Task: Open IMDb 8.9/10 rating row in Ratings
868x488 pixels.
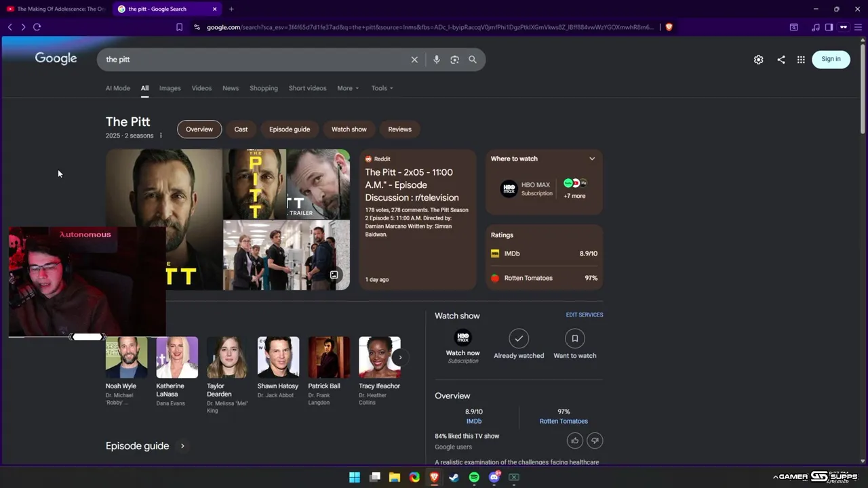Action: click(x=544, y=253)
